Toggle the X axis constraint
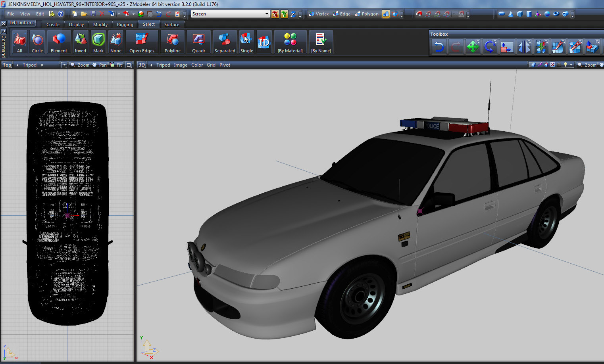The height and width of the screenshot is (364, 604). [275, 14]
